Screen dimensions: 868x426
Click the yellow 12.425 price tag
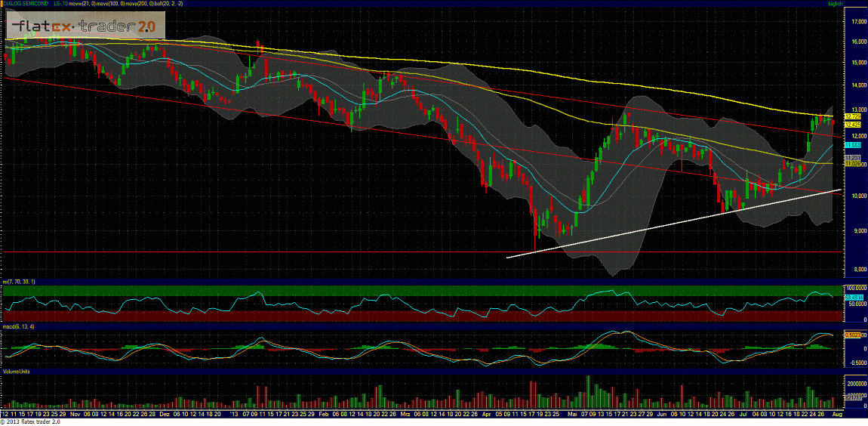pyautogui.click(x=852, y=124)
